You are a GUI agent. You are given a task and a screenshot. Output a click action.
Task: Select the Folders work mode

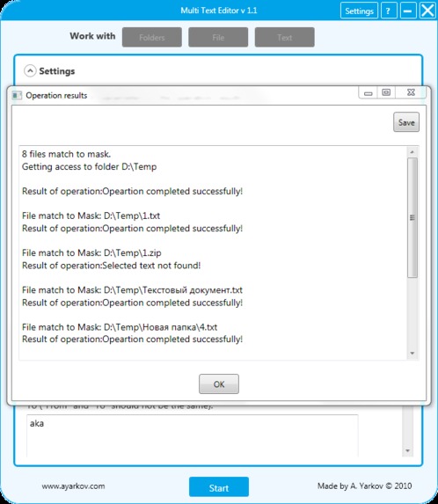click(152, 37)
